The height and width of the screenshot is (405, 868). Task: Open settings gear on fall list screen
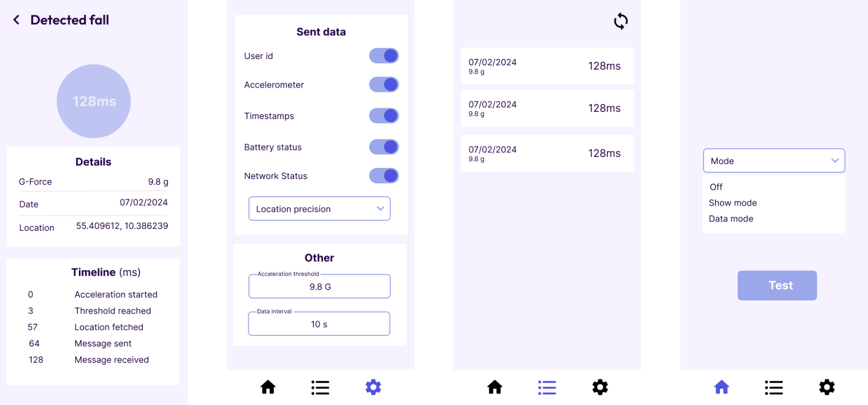tap(600, 387)
